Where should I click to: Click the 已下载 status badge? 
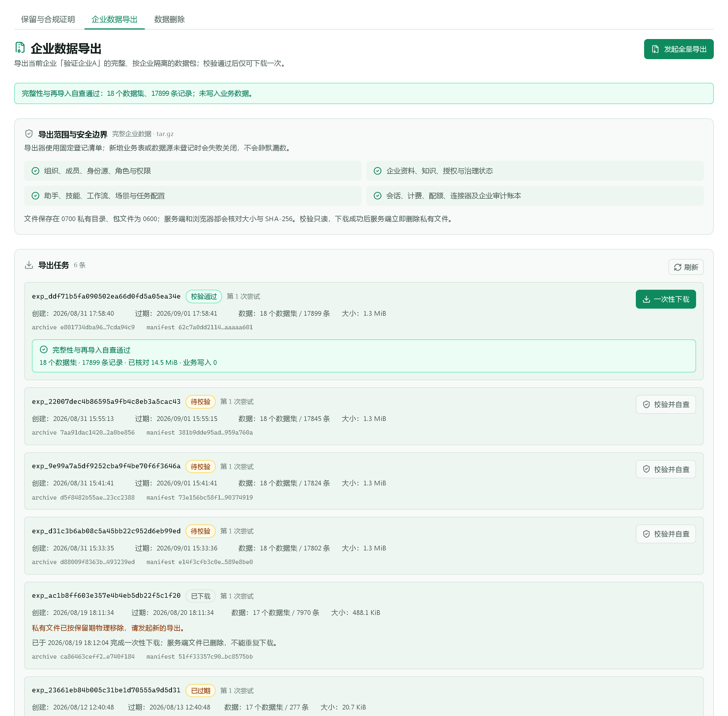pyautogui.click(x=200, y=596)
